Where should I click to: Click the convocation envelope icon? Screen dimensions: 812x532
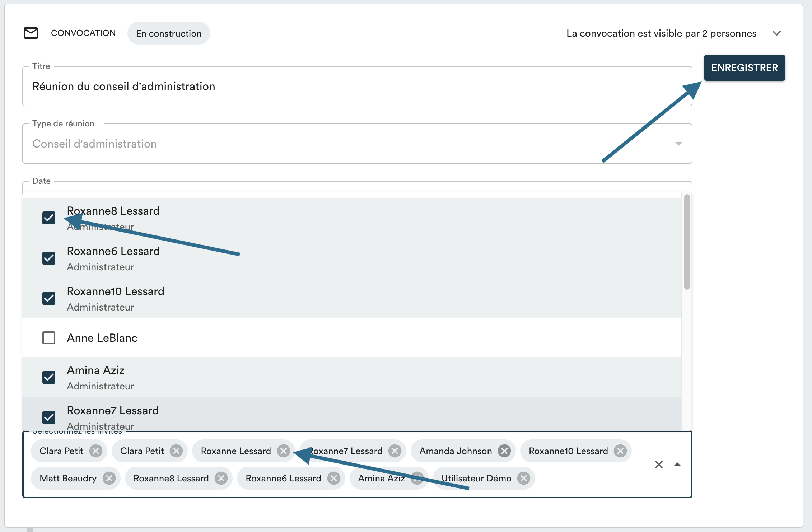point(31,33)
